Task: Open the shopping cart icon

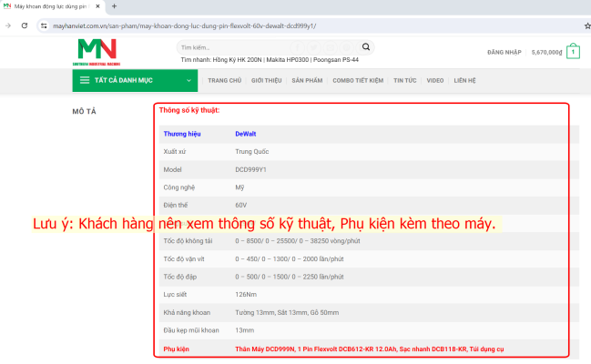Action: pos(573,52)
